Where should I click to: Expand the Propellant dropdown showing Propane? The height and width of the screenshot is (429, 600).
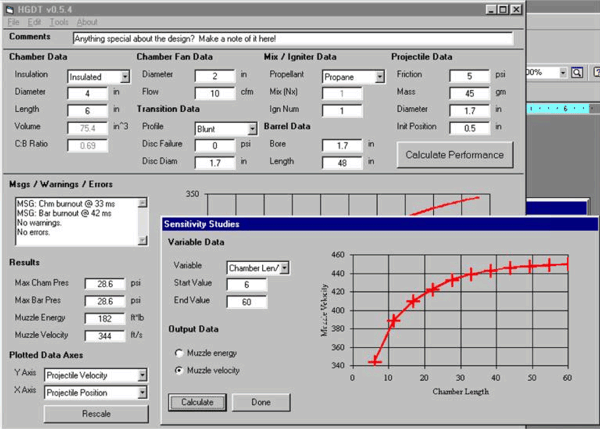[x=380, y=76]
